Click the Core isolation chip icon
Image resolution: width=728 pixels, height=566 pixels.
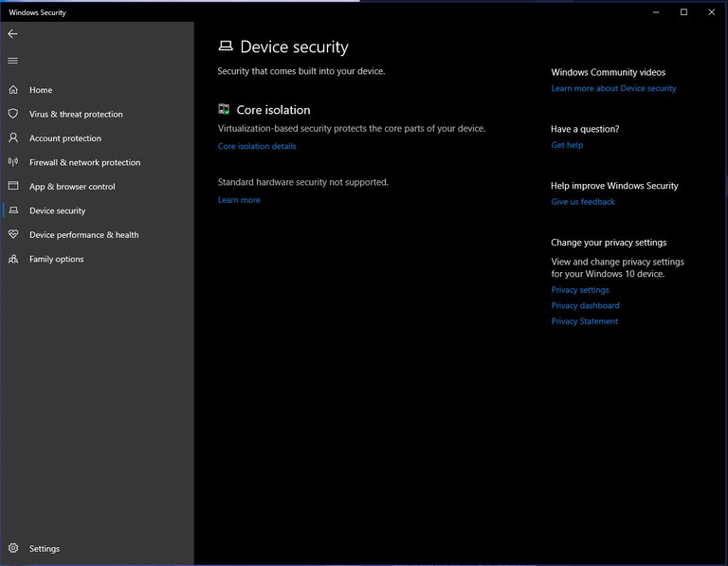pos(225,110)
